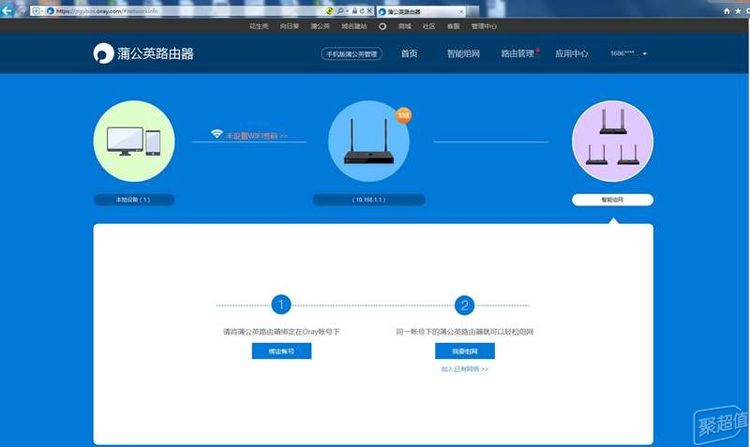Click the 蒲公英路由器 dandelion logo
This screenshot has height=447, width=750.
coord(103,53)
